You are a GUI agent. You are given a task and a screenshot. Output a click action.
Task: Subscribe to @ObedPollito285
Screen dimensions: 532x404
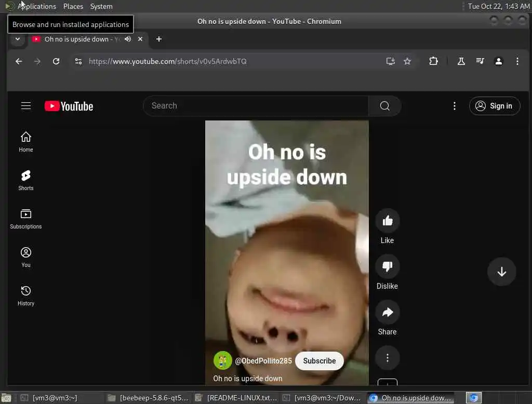[320, 361]
